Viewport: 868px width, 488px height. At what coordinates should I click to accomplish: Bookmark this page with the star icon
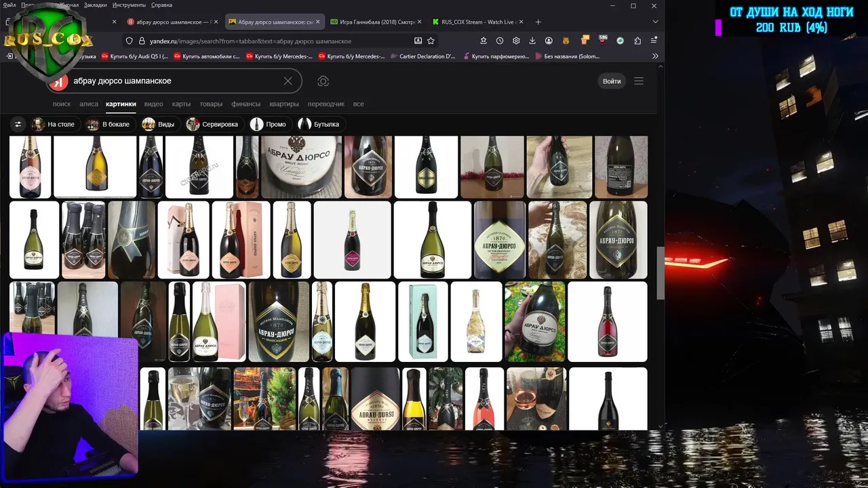tap(431, 41)
